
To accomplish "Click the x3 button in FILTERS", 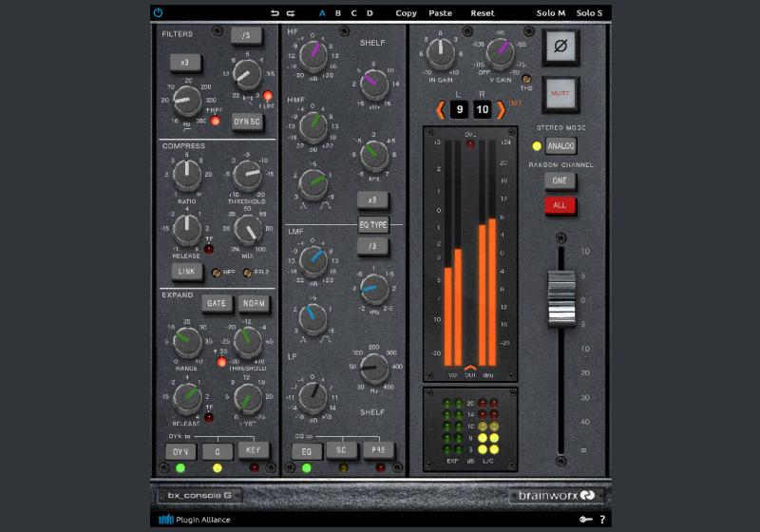I will click(185, 63).
